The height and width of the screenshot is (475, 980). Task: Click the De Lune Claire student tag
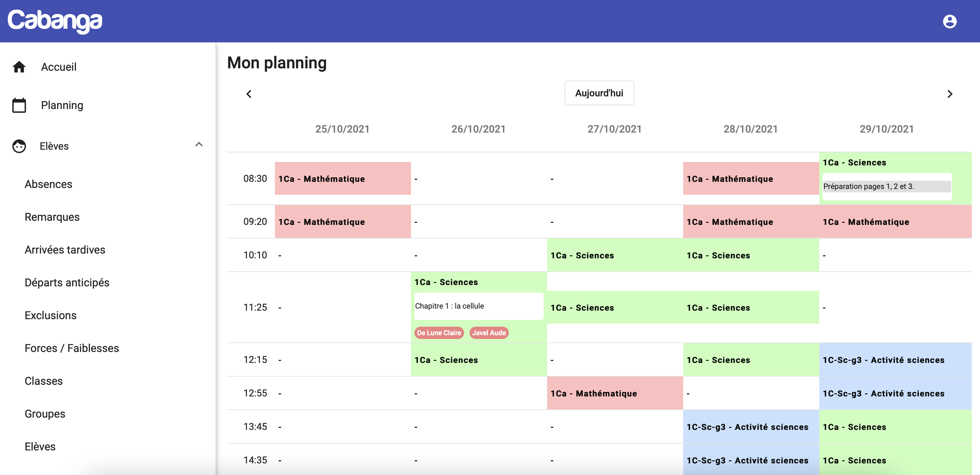pyautogui.click(x=439, y=333)
